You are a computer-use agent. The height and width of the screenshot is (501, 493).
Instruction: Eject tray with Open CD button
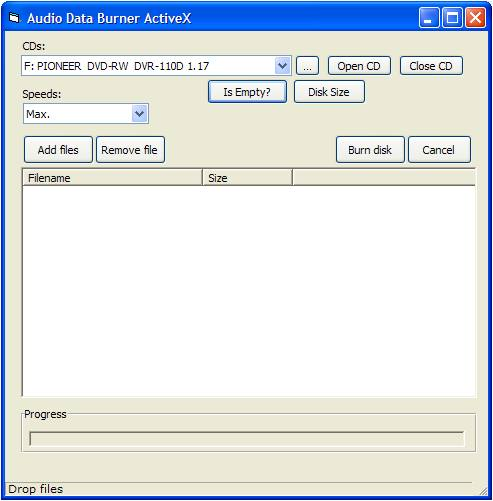[359, 66]
